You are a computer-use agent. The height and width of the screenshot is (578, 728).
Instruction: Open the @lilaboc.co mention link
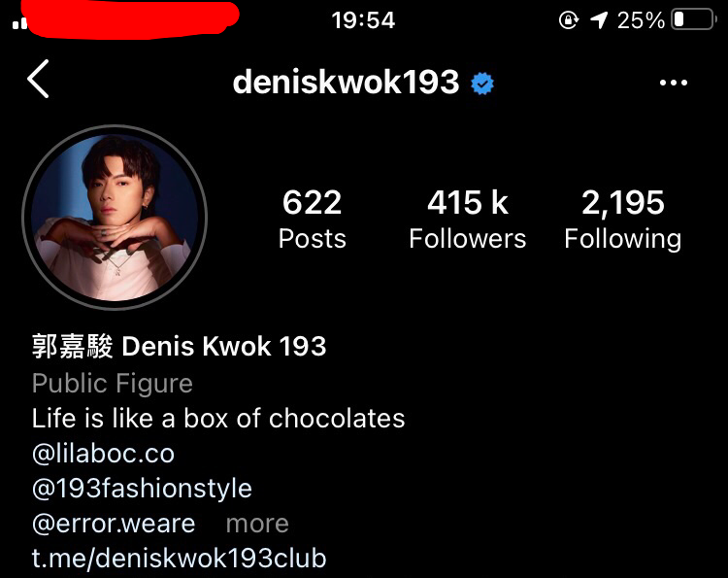pos(103,453)
